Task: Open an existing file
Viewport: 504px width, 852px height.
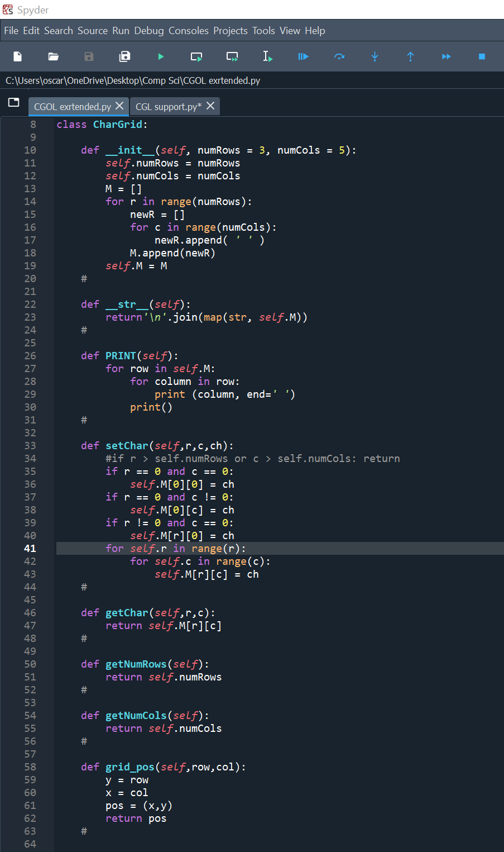Action: [x=53, y=56]
